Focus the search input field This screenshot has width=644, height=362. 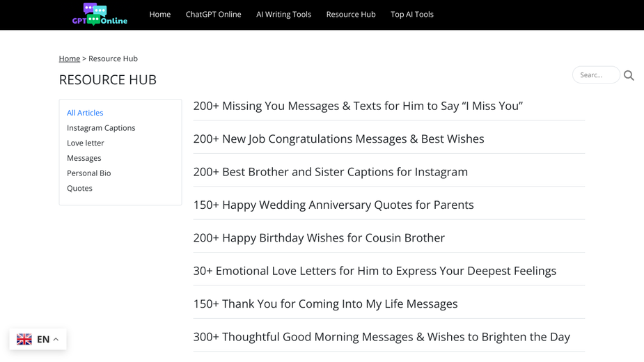pos(595,75)
